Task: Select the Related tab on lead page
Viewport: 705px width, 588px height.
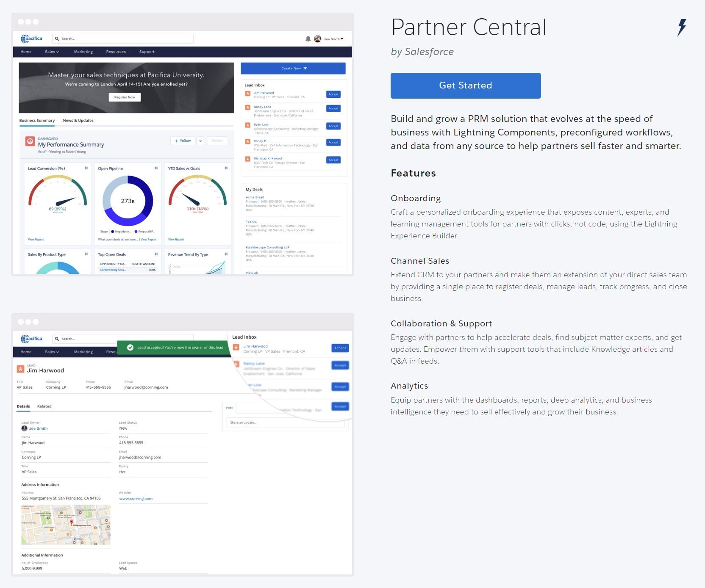Action: [44, 406]
